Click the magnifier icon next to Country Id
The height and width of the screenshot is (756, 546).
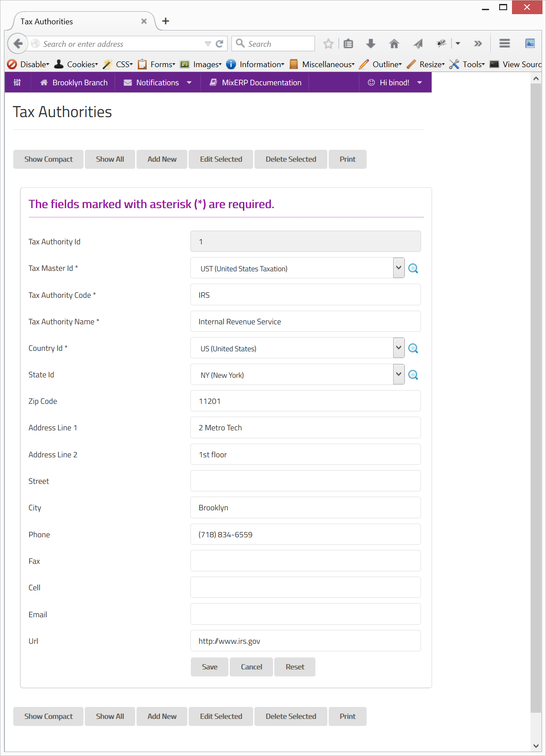[413, 348]
